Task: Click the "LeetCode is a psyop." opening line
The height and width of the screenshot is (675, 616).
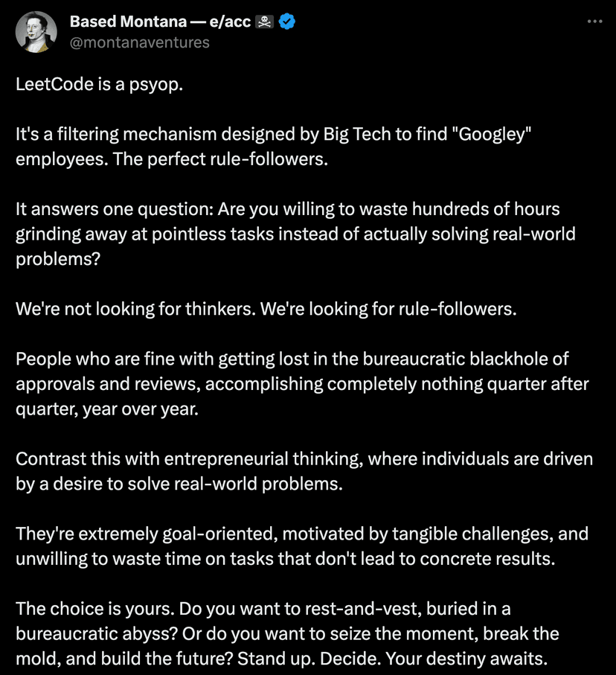Action: pyautogui.click(x=99, y=83)
